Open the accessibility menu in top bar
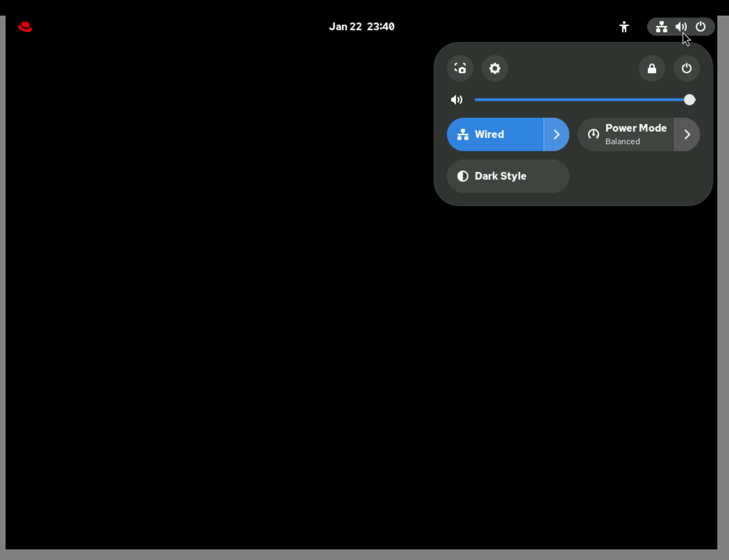Image resolution: width=729 pixels, height=560 pixels. click(624, 27)
